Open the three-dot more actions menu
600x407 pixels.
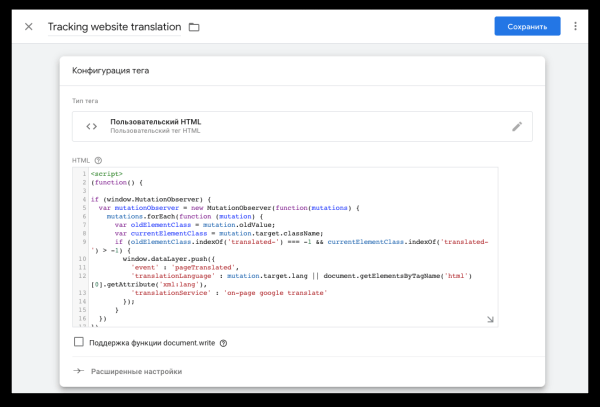(575, 26)
